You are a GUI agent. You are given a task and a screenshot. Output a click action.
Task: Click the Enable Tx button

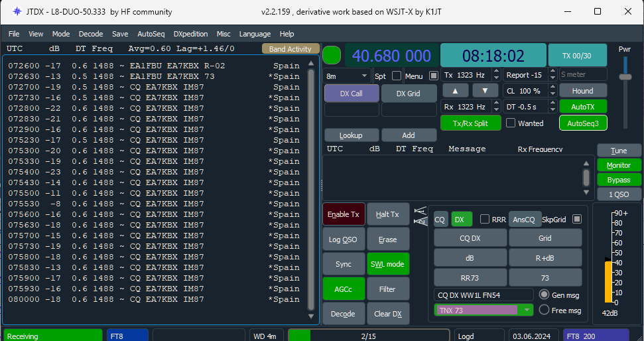pos(344,214)
